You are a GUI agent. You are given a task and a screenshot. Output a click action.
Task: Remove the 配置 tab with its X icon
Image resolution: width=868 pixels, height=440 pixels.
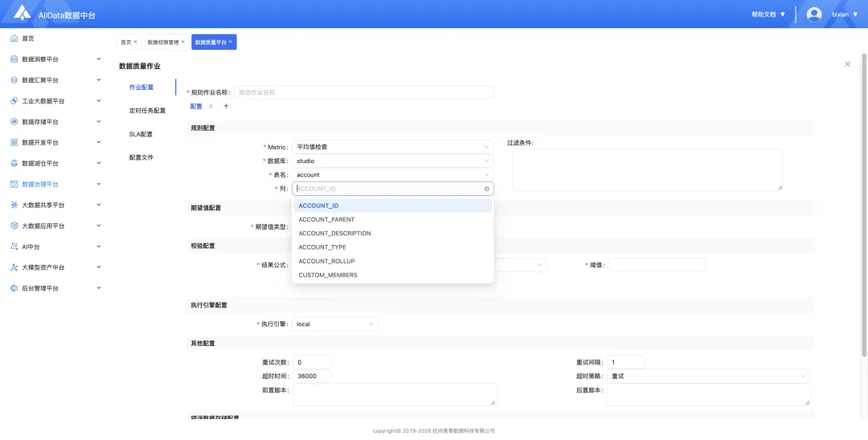(211, 107)
